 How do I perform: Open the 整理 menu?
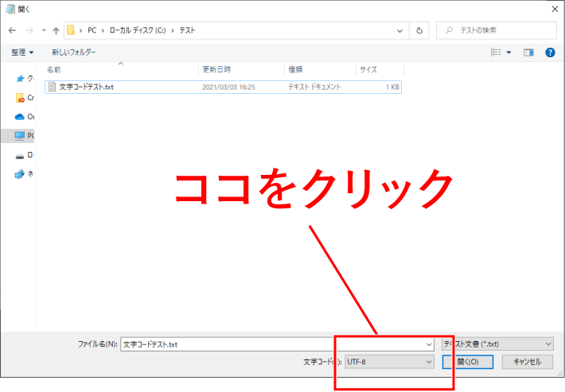pos(22,52)
